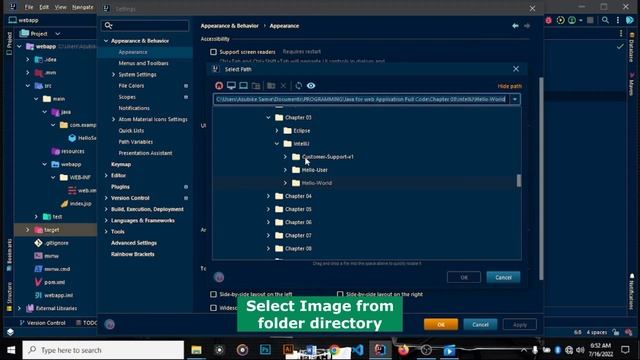Image resolution: width=640 pixels, height=360 pixels.
Task: Expand the Hello-User folder
Action: point(285,170)
